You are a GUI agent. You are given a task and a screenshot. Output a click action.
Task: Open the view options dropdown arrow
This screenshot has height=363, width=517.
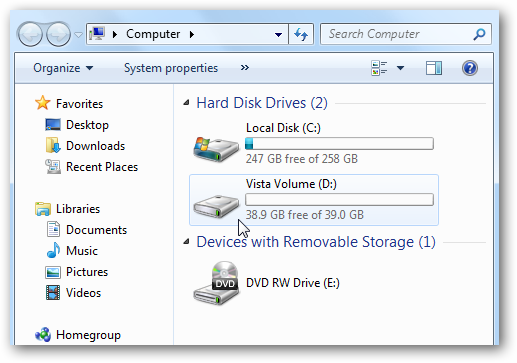[x=400, y=68]
